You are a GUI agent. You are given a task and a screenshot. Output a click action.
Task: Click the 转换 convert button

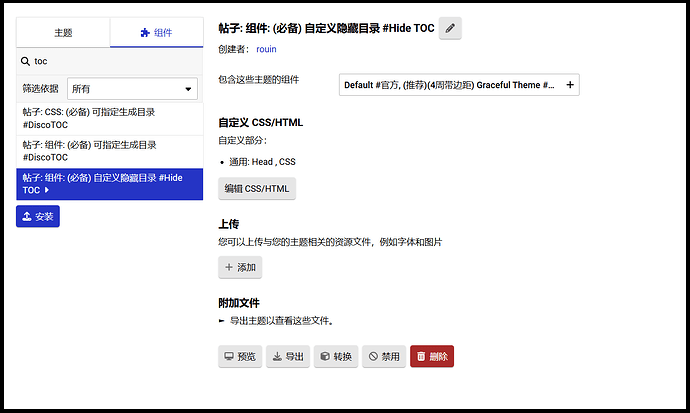[x=336, y=356]
